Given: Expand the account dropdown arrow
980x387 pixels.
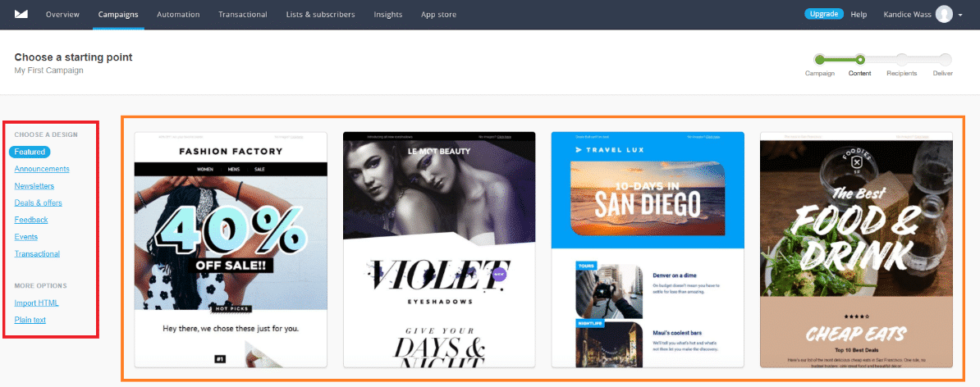Looking at the screenshot, I should [960, 15].
